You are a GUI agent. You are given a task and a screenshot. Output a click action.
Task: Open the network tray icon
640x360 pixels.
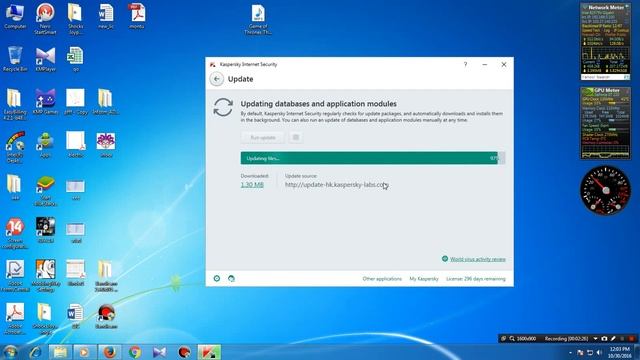tap(590, 353)
